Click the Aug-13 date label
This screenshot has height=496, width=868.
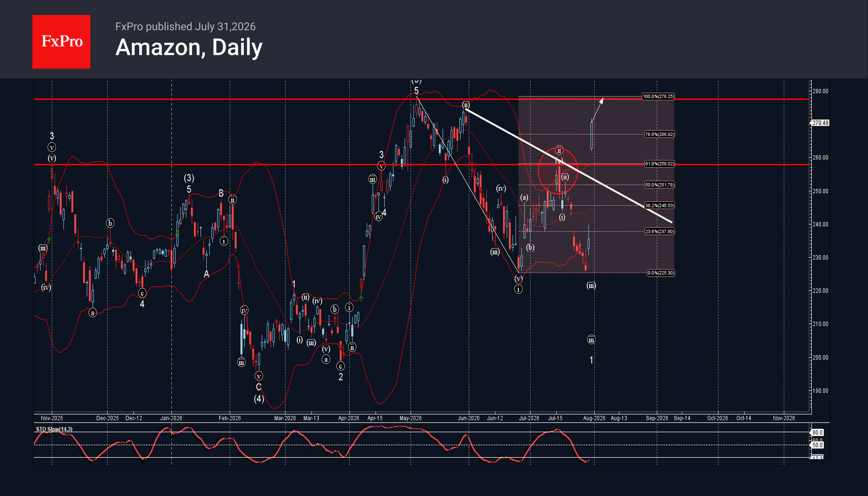coord(619,418)
